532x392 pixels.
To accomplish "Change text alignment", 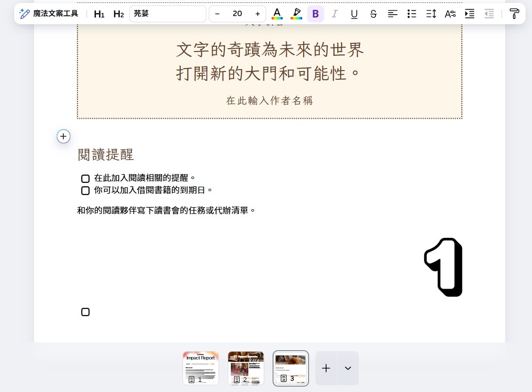I will tap(393, 14).
